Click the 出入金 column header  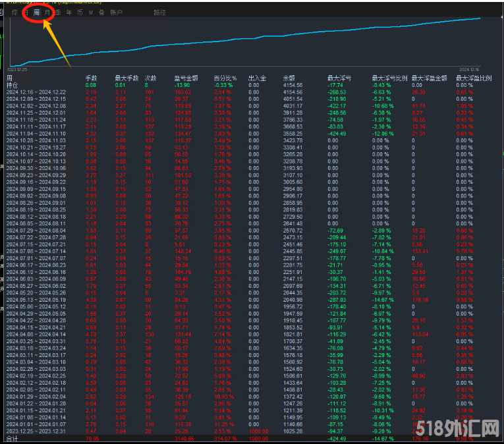pos(257,78)
